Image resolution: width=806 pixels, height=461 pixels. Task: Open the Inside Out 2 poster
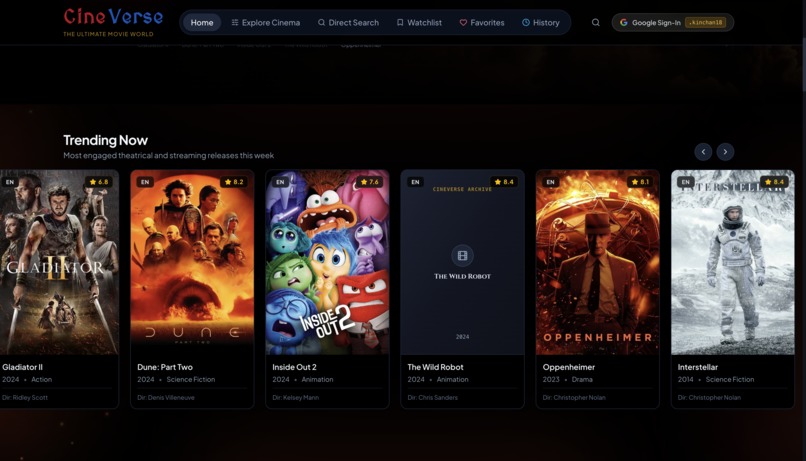click(x=327, y=262)
